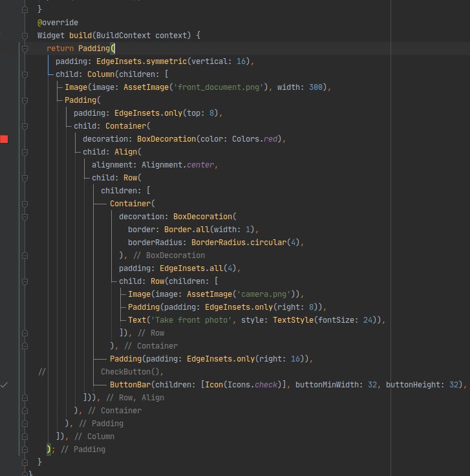This screenshot has height=476, width=470.
Task: Click buttonMinWidth parameter
Action: (x=327, y=385)
